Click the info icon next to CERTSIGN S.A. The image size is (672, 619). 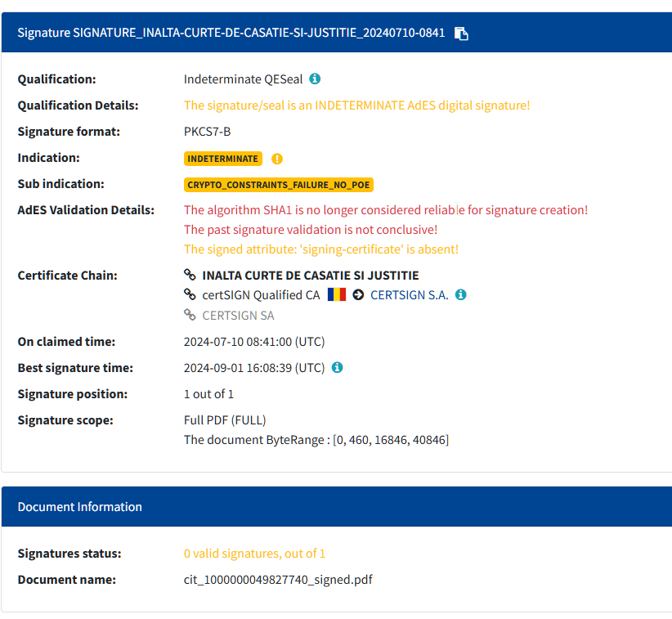pos(460,294)
